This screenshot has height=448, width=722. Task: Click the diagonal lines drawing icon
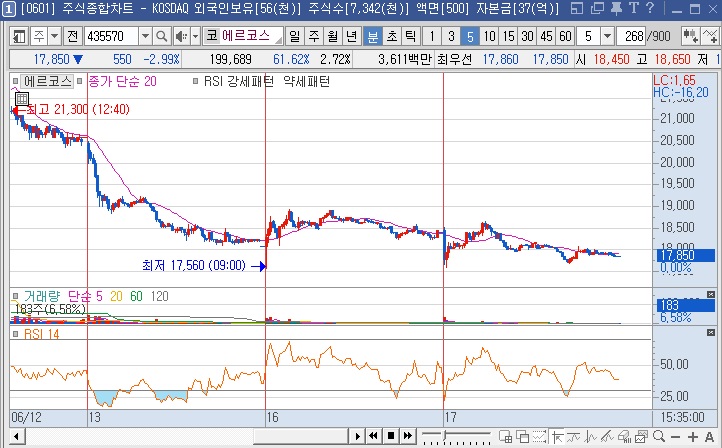[607, 436]
